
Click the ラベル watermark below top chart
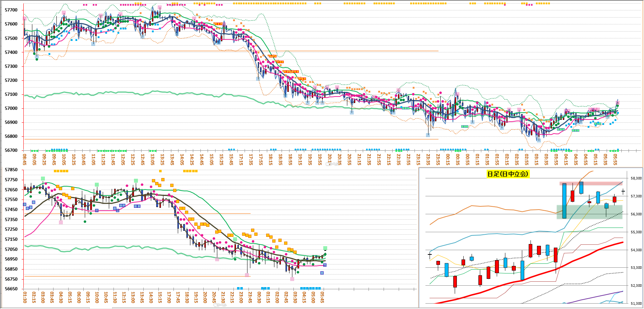[x=333, y=164]
